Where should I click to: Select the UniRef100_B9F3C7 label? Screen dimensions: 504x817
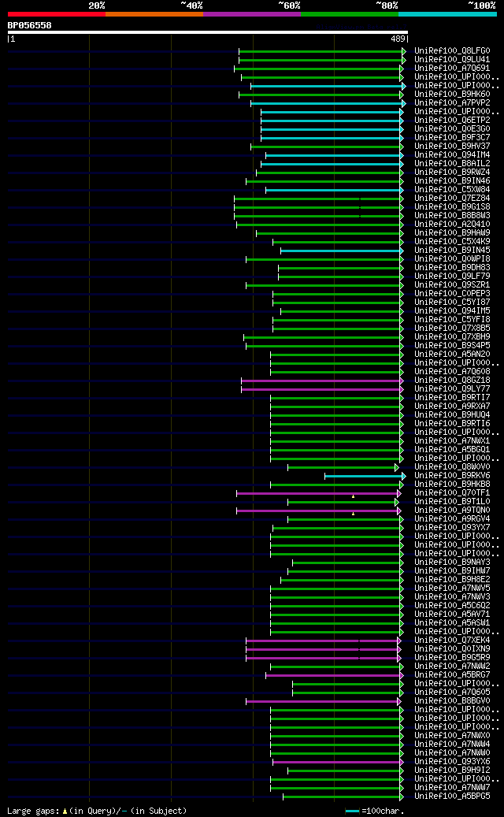(x=452, y=138)
